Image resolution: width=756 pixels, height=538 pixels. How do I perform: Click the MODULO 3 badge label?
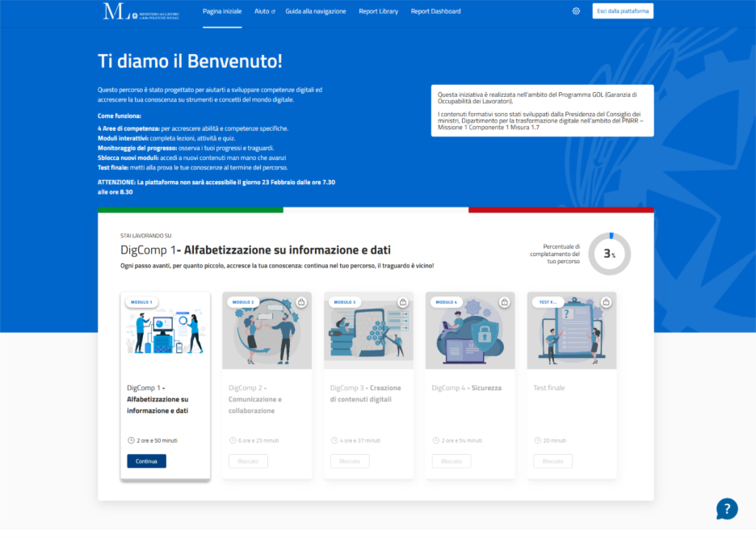click(x=345, y=302)
